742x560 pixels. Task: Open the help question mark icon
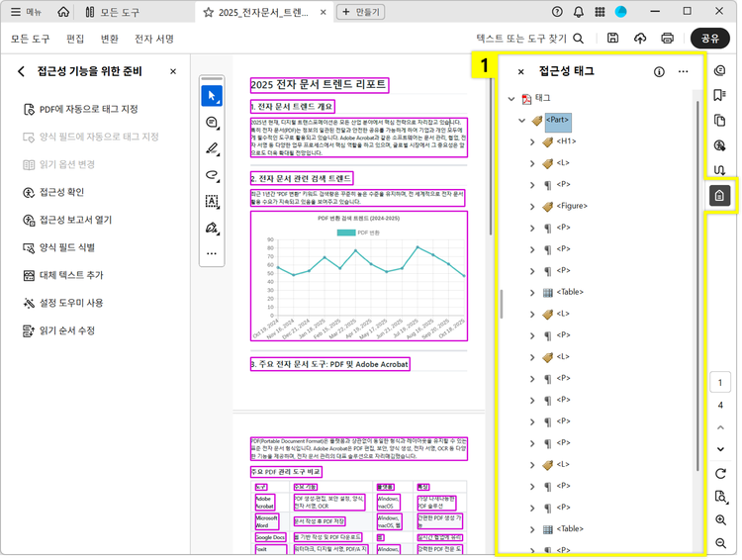pos(557,12)
